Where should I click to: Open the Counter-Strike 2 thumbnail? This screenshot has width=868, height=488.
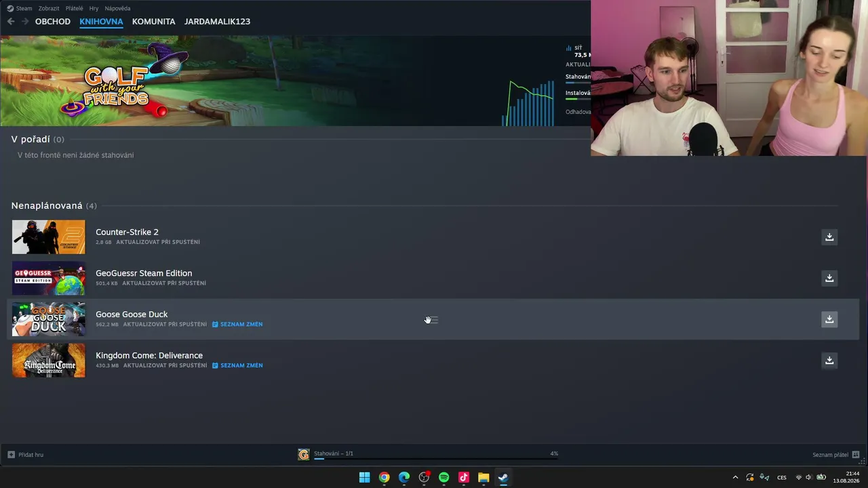coord(49,237)
